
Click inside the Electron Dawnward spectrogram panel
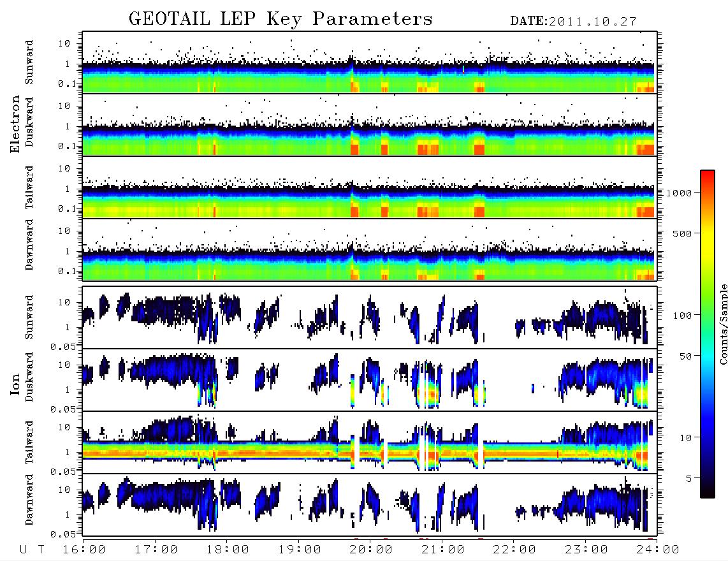[x=370, y=249]
